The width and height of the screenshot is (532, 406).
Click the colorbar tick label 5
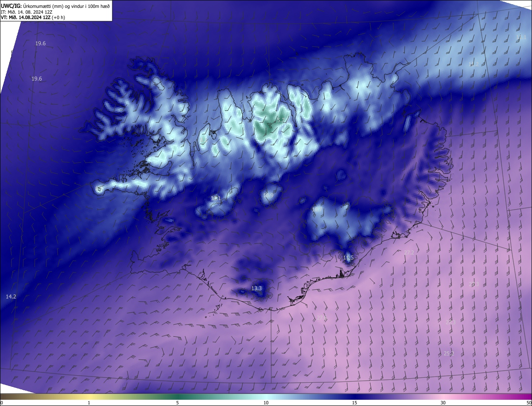[x=177, y=403]
